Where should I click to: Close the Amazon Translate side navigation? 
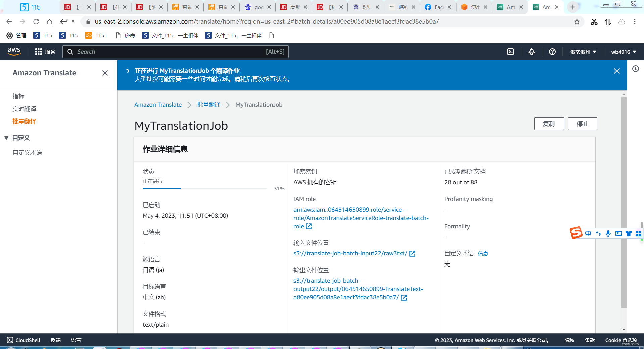[x=105, y=73]
